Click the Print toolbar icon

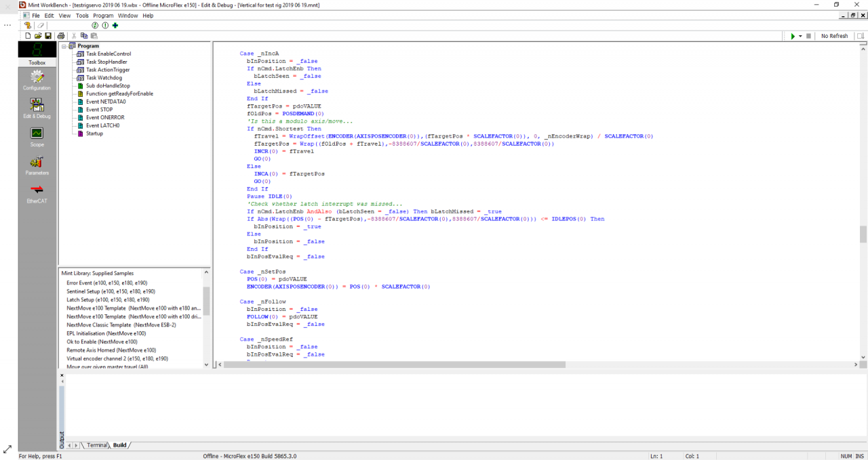point(61,36)
